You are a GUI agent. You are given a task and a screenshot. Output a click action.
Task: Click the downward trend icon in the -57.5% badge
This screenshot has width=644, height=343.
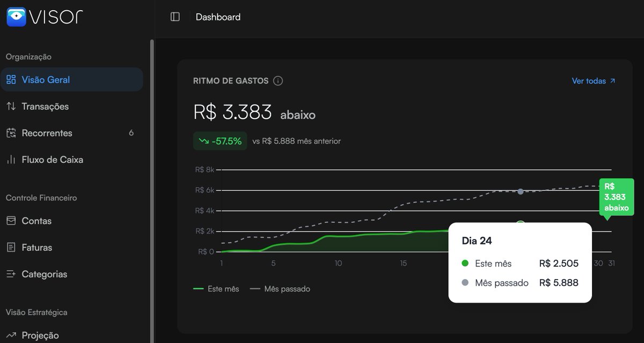[203, 141]
